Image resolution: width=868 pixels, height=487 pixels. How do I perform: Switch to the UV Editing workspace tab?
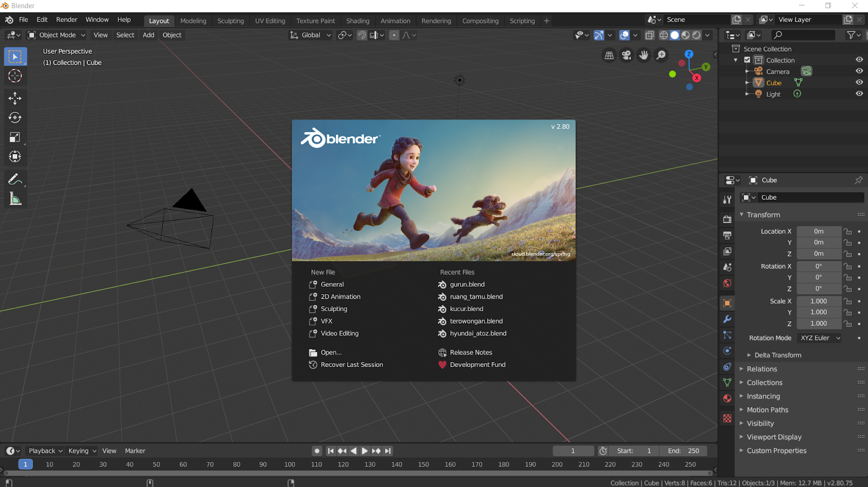(x=270, y=21)
